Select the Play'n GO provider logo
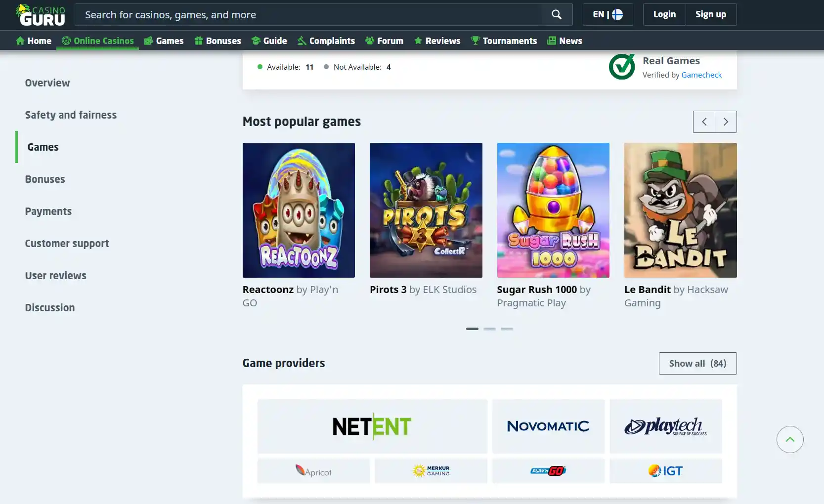824x504 pixels. [548, 471]
